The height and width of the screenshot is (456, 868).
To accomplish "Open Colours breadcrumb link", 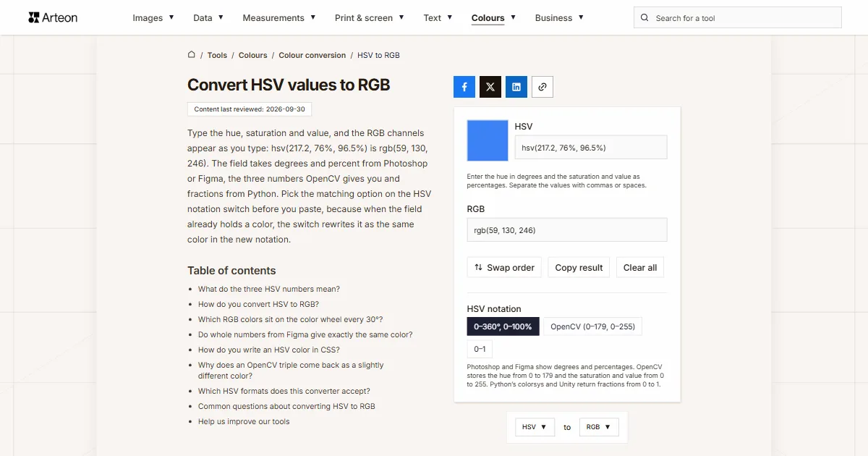I will pyautogui.click(x=253, y=55).
